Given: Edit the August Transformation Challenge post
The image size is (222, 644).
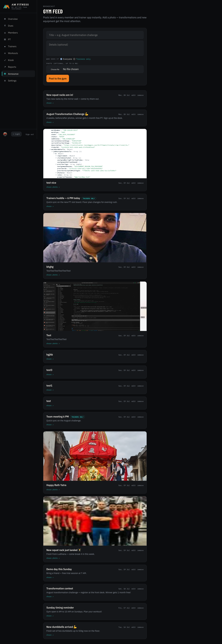Looking at the screenshot, I should click(x=134, y=114).
